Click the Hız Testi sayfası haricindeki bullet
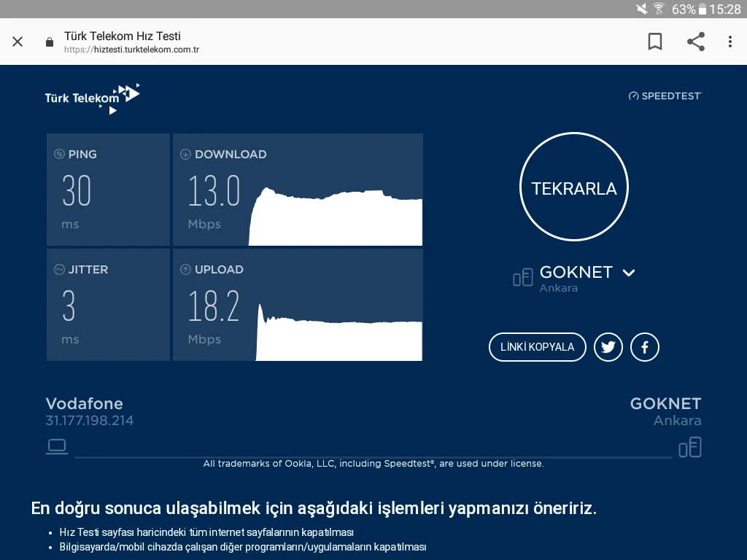This screenshot has height=560, width=747. [206, 532]
